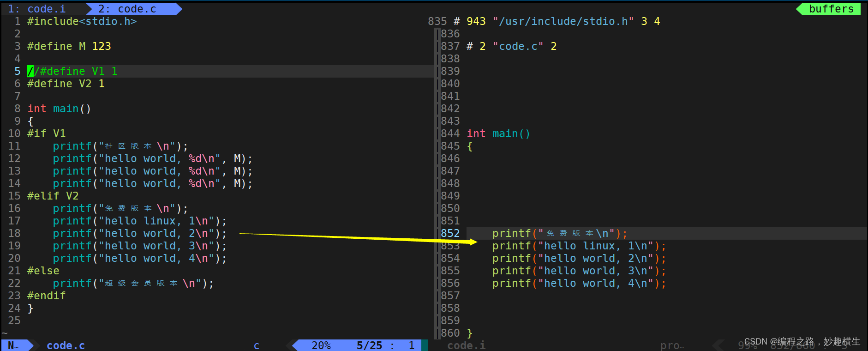The image size is (868, 351).
Task: Place cursor on #define M 123
Action: pyautogui.click(x=69, y=46)
